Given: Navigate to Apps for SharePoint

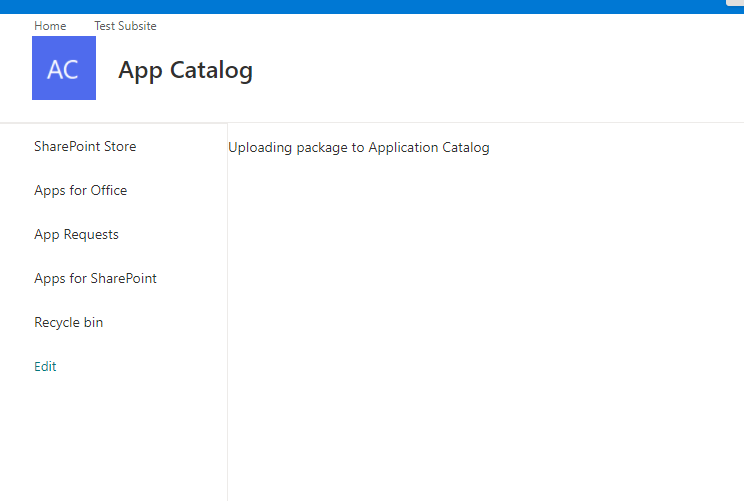Looking at the screenshot, I should pyautogui.click(x=95, y=279).
